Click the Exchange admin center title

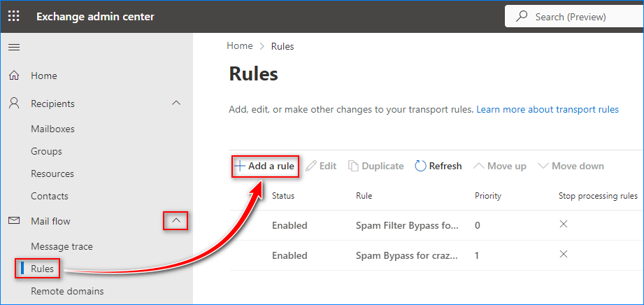coord(95,17)
